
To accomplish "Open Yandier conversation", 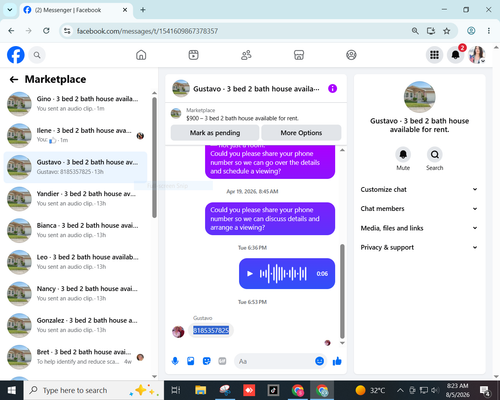I will 75,199.
